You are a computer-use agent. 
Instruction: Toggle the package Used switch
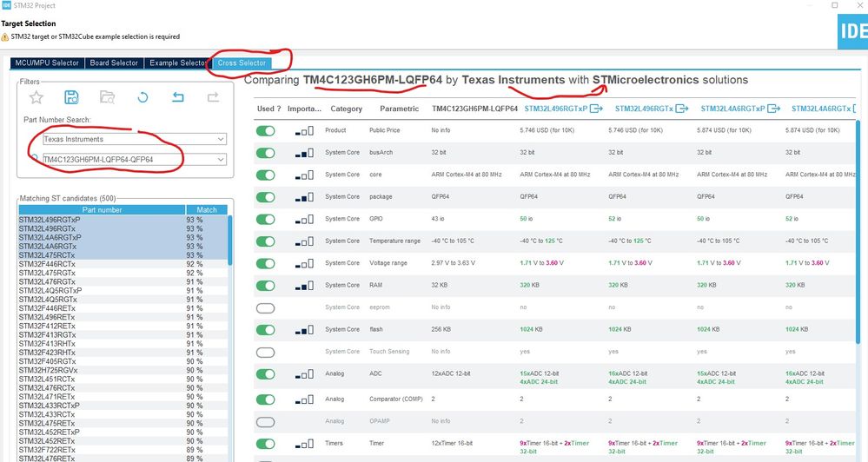pos(266,197)
